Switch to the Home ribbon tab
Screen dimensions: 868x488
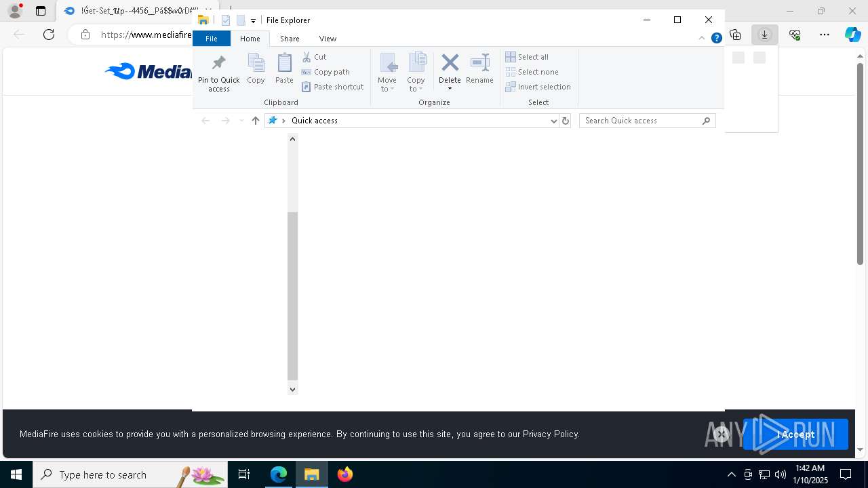tap(250, 39)
